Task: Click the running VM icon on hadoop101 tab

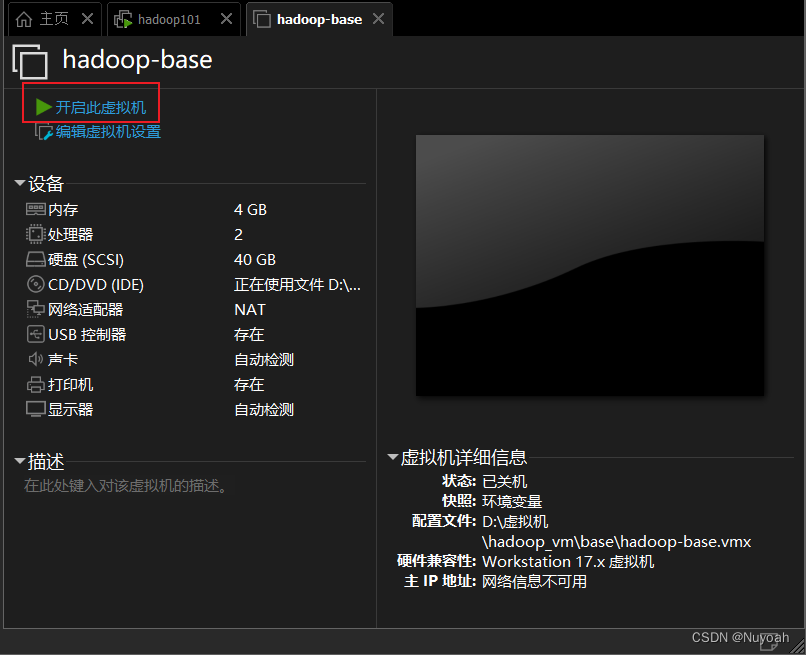Action: [x=123, y=20]
